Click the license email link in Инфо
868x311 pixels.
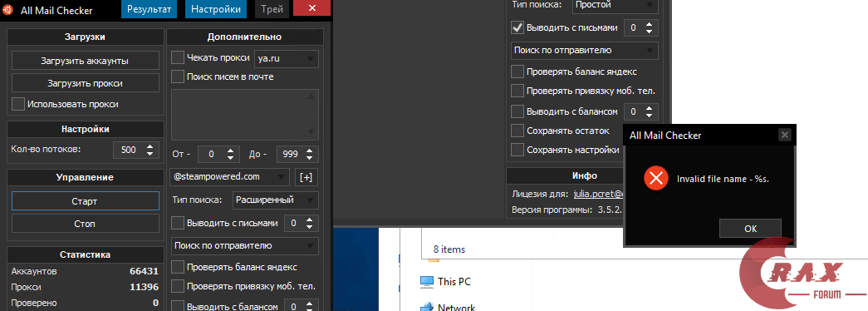coord(597,194)
